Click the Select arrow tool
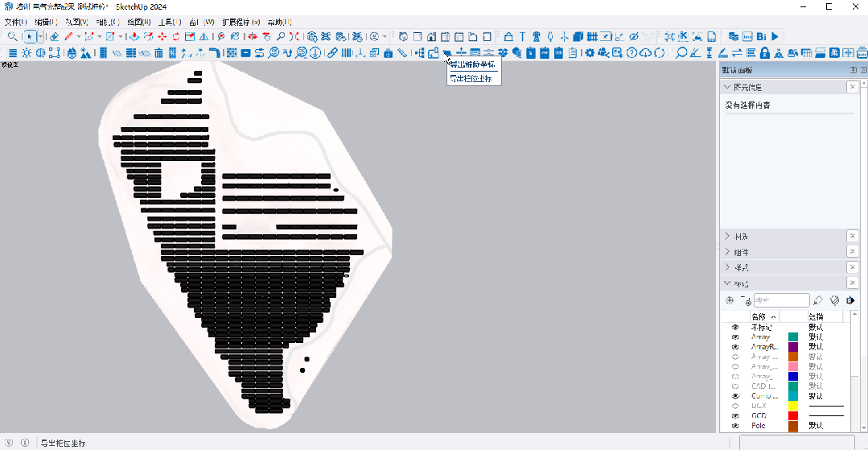This screenshot has height=450, width=868. tap(30, 36)
